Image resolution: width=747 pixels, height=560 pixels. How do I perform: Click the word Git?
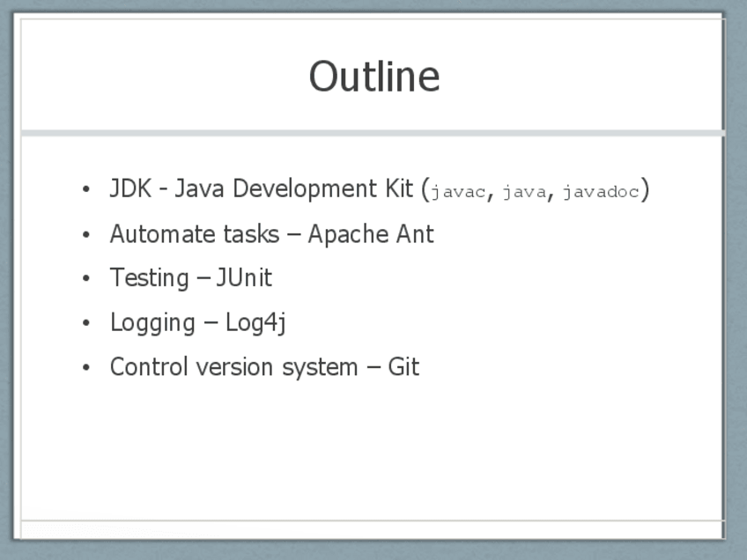(x=403, y=366)
